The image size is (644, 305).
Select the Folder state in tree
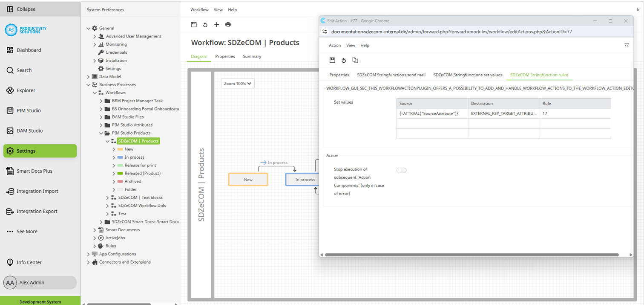[131, 189]
